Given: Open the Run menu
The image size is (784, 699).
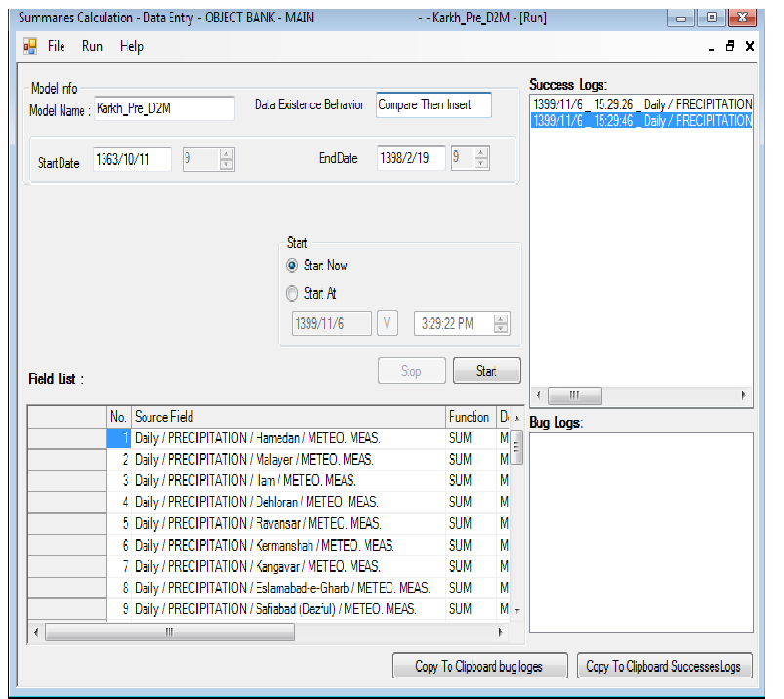Looking at the screenshot, I should [92, 46].
